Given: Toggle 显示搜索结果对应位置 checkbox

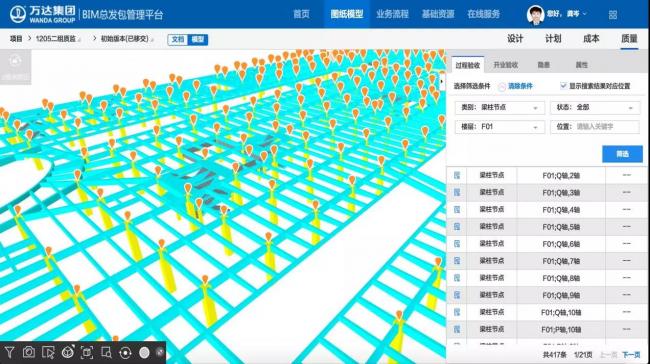Looking at the screenshot, I should (563, 86).
